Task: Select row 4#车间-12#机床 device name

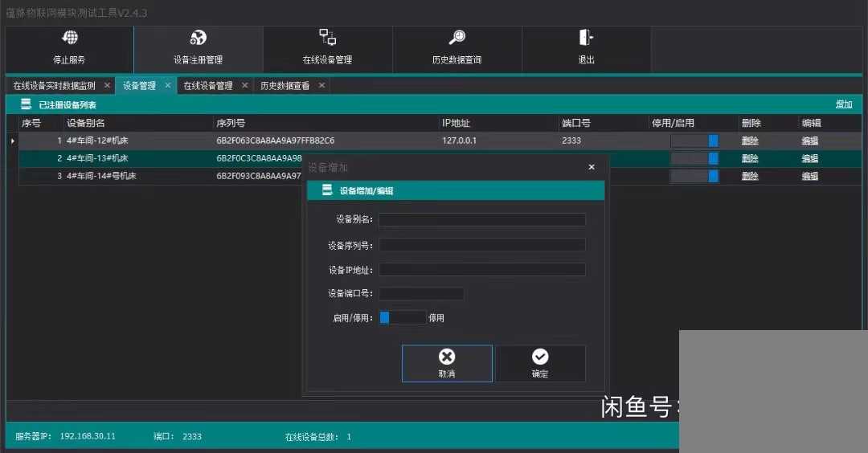Action: [x=97, y=141]
